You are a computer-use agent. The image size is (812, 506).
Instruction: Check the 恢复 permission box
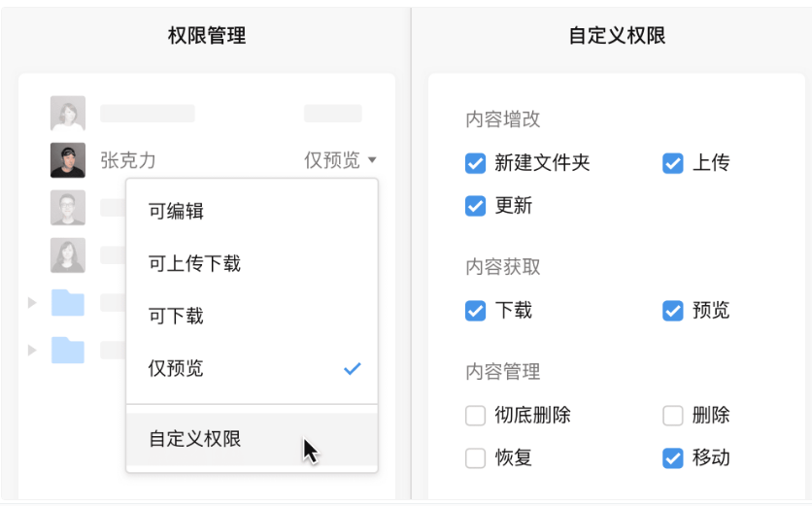click(475, 457)
